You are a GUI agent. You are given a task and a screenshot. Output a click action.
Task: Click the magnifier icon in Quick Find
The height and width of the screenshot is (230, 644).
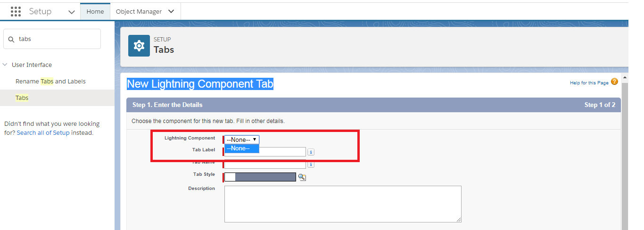11,39
